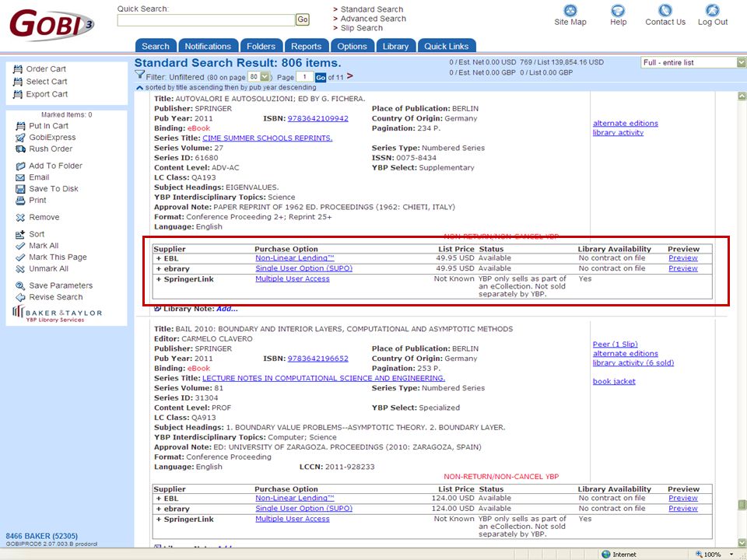Click the Add To Folder icon
747x560 pixels.
coord(20,166)
